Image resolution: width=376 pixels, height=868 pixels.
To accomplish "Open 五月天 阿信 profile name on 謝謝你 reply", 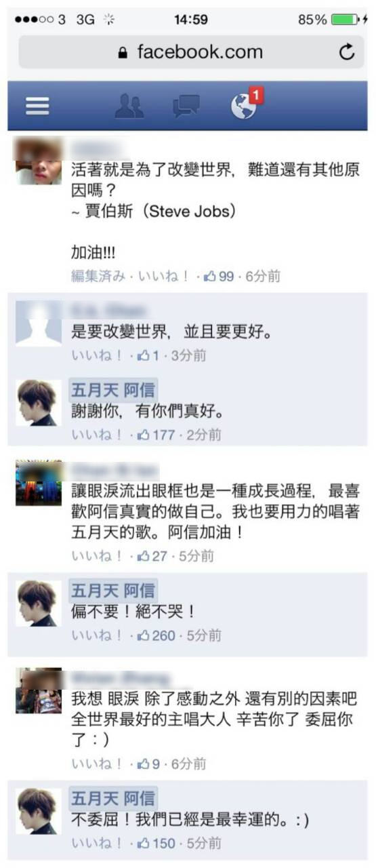I will 113,391.
